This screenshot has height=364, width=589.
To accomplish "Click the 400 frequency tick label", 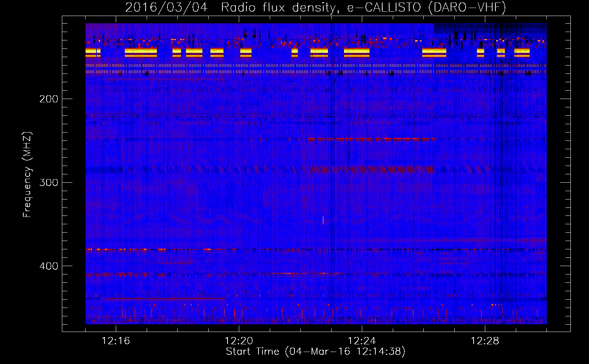I will (48, 266).
